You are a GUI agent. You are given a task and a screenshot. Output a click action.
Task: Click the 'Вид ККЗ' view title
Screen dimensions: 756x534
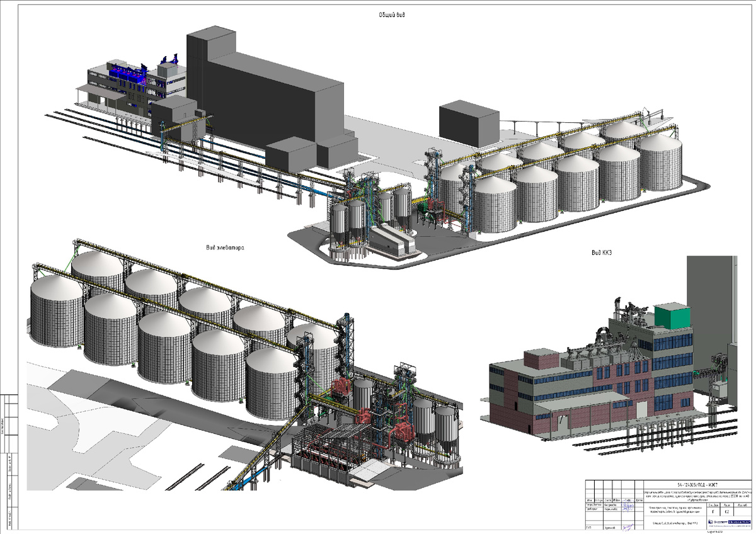click(603, 253)
